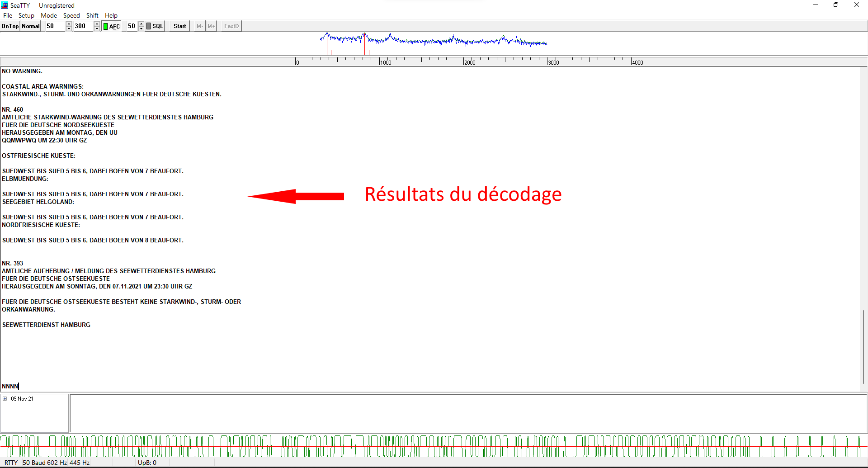Viewport: 868px width, 468px height.
Task: Click the FastD button
Action: [x=231, y=26]
